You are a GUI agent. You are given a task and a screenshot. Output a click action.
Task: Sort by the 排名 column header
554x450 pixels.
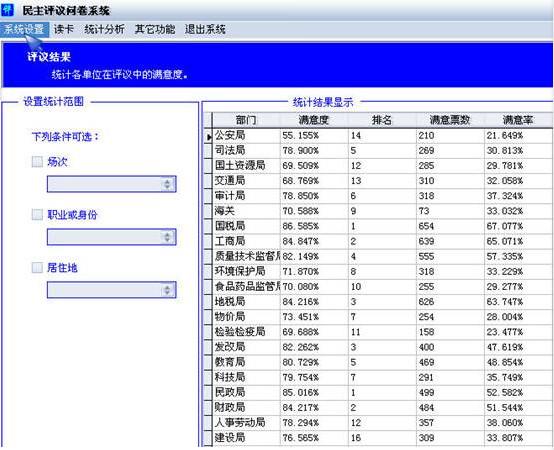pyautogui.click(x=382, y=120)
